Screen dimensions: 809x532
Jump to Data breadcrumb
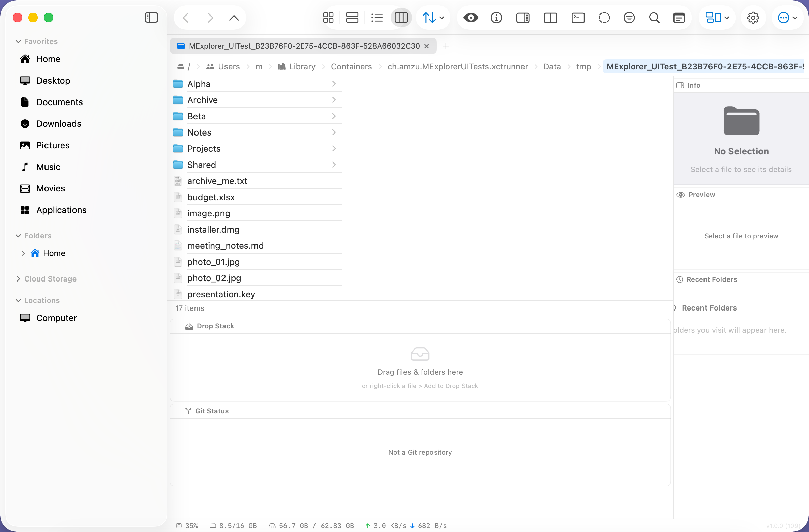[552, 67]
